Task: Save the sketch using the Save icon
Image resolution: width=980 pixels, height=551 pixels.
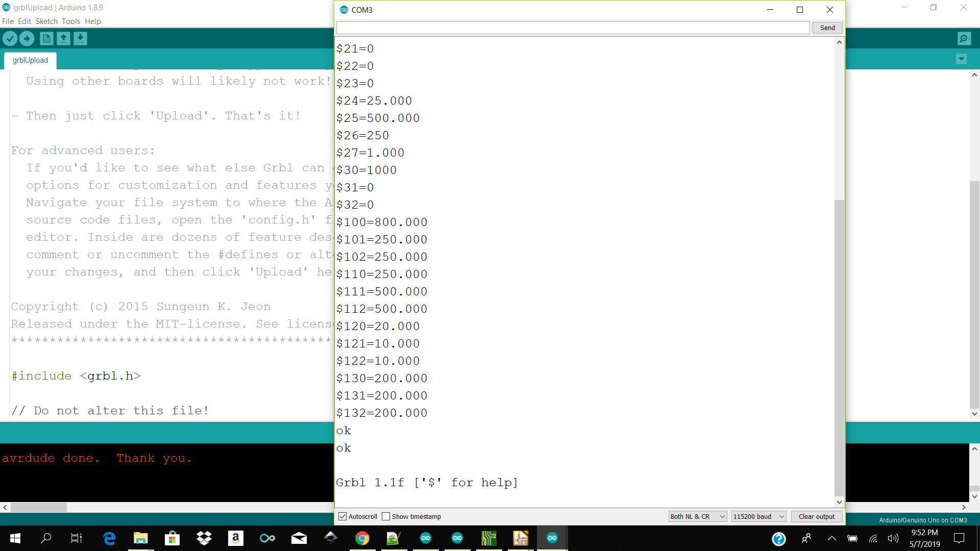Action: (x=80, y=38)
